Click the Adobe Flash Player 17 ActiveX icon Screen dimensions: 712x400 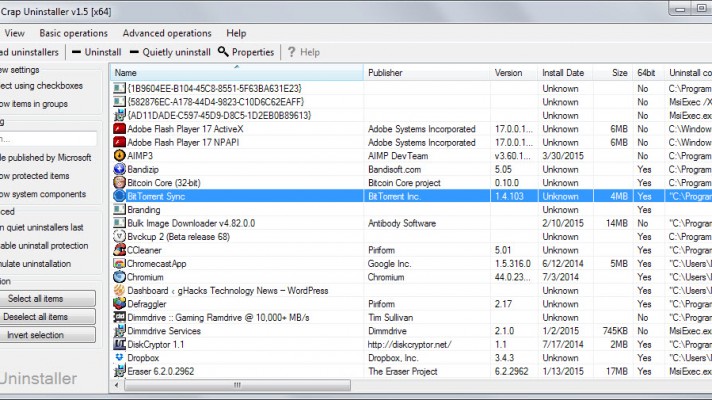coord(119,129)
